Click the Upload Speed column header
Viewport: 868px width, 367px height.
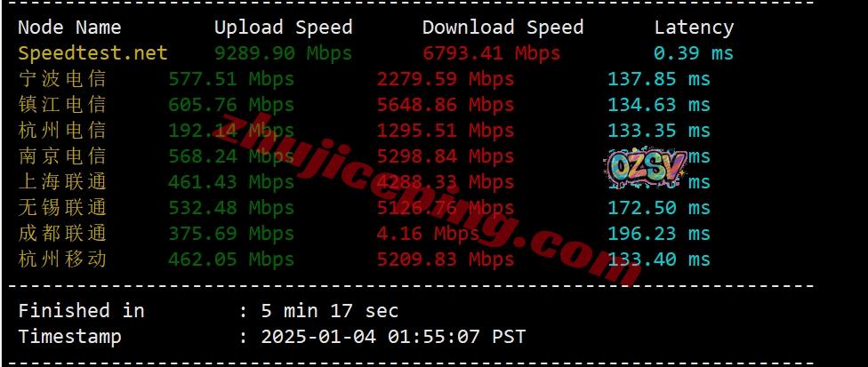[284, 27]
